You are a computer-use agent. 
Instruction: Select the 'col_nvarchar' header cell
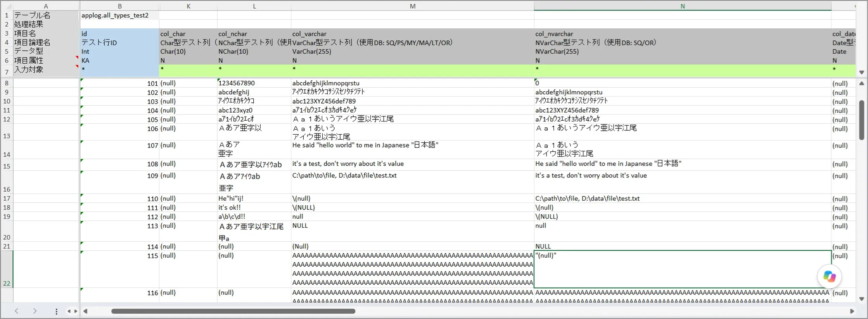pos(683,34)
